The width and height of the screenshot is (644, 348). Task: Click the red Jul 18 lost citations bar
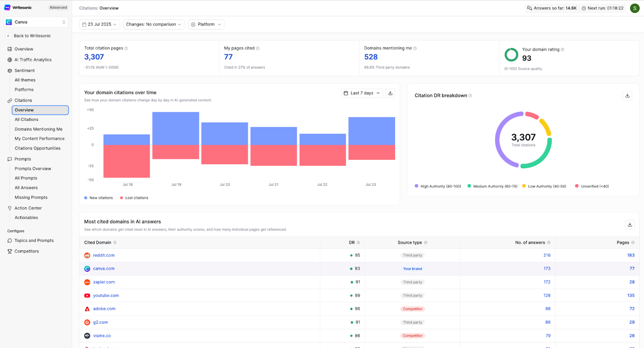point(126,161)
